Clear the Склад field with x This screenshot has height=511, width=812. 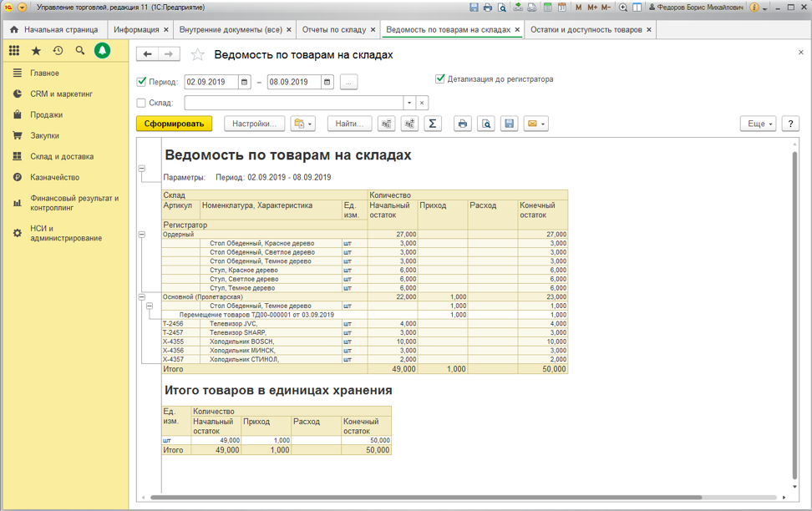pos(422,103)
